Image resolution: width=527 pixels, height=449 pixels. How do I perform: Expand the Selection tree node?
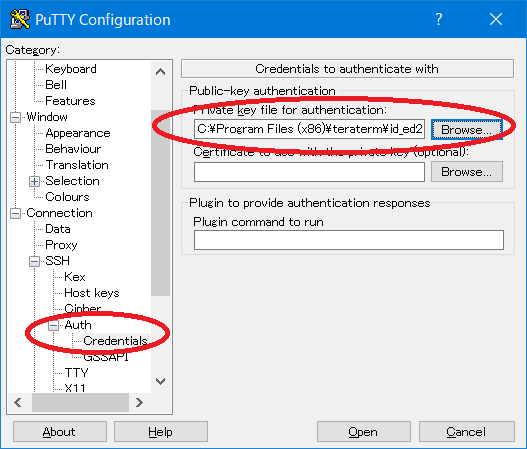34,181
